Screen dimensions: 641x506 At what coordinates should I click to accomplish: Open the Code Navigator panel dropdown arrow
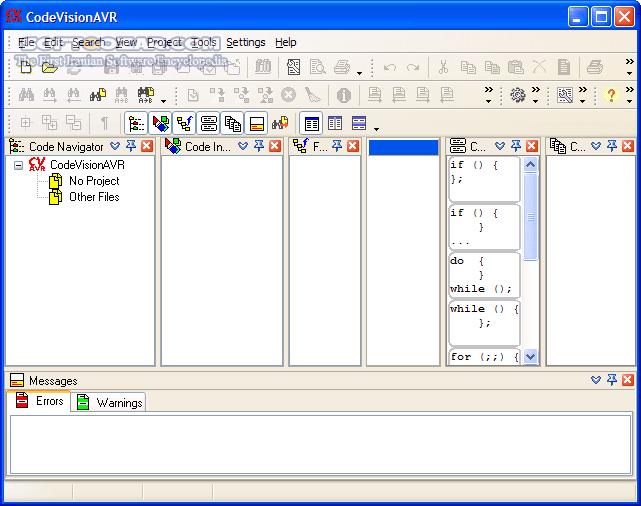tap(115, 146)
